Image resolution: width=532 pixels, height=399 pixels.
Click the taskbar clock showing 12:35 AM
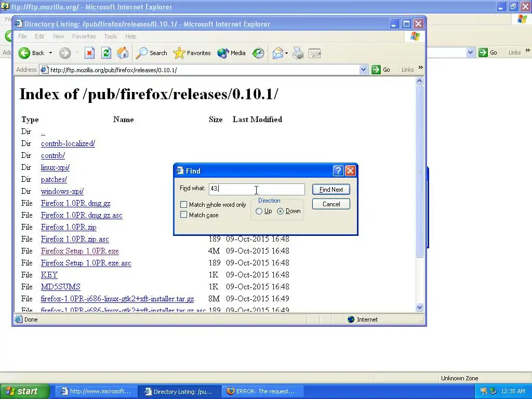(x=513, y=392)
